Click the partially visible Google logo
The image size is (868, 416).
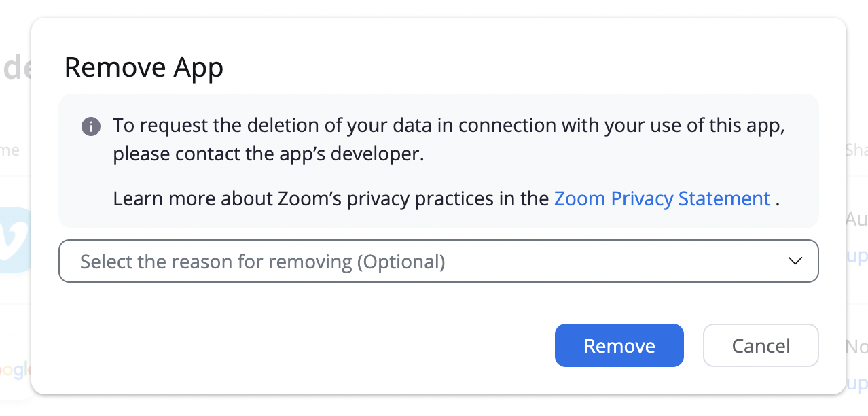16,370
